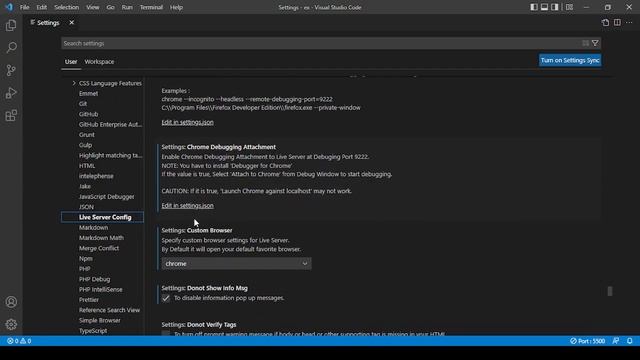Screen dimensions: 640x360
Task: Open the Accounts menu icon
Action: 11,302
